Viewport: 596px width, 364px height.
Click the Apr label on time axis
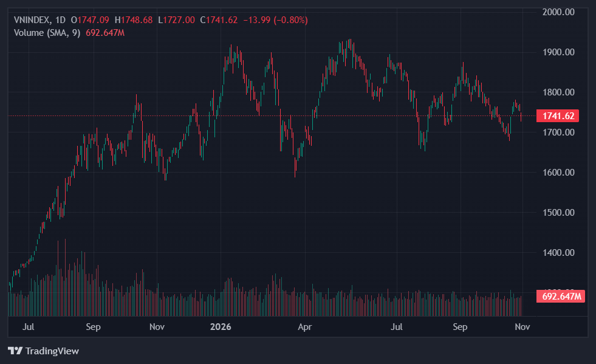305,327
